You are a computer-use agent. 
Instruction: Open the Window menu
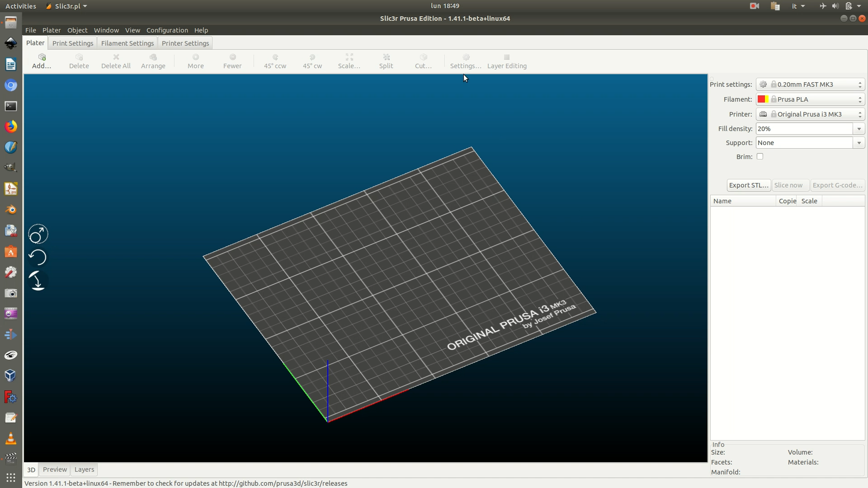pos(106,30)
